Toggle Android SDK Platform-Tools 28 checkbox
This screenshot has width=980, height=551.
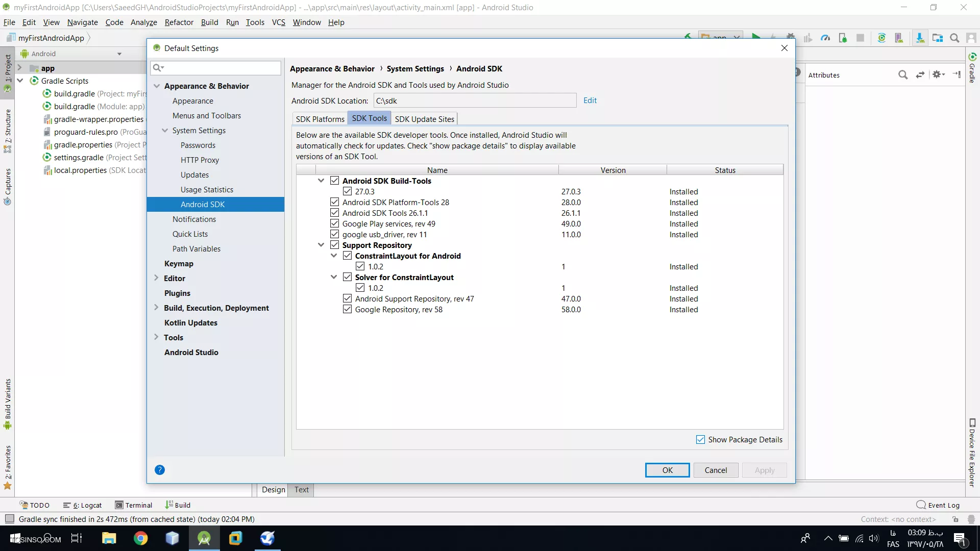334,202
